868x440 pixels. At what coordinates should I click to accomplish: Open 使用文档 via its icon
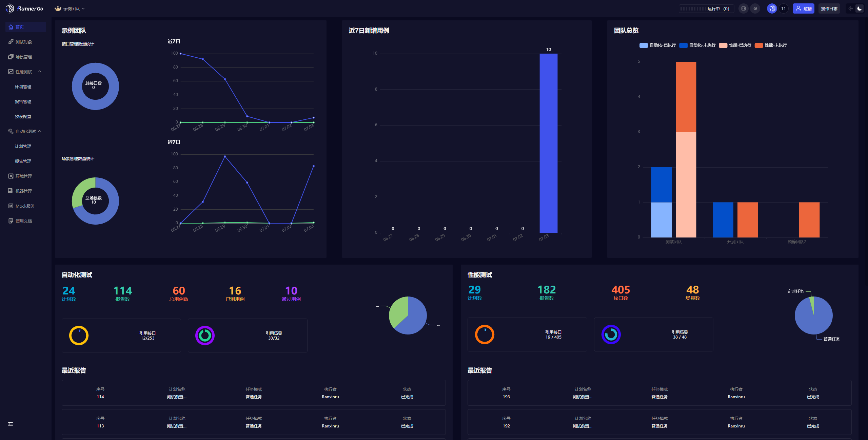pyautogui.click(x=11, y=221)
